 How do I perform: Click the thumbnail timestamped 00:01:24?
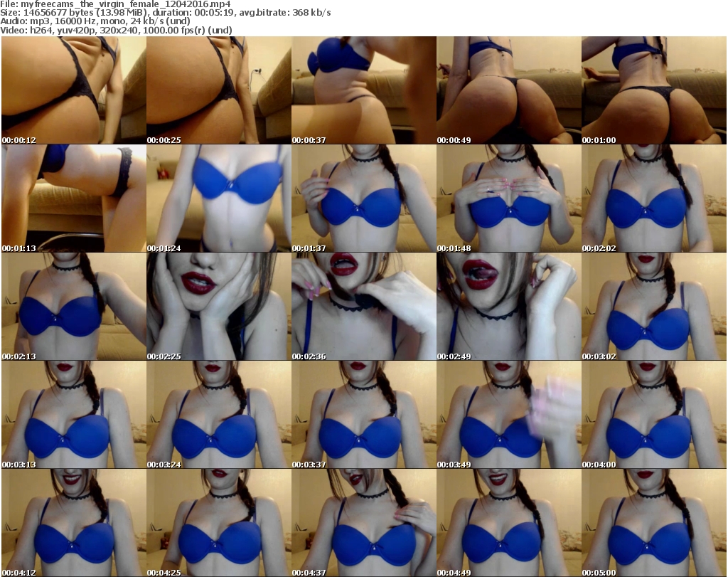pos(218,199)
